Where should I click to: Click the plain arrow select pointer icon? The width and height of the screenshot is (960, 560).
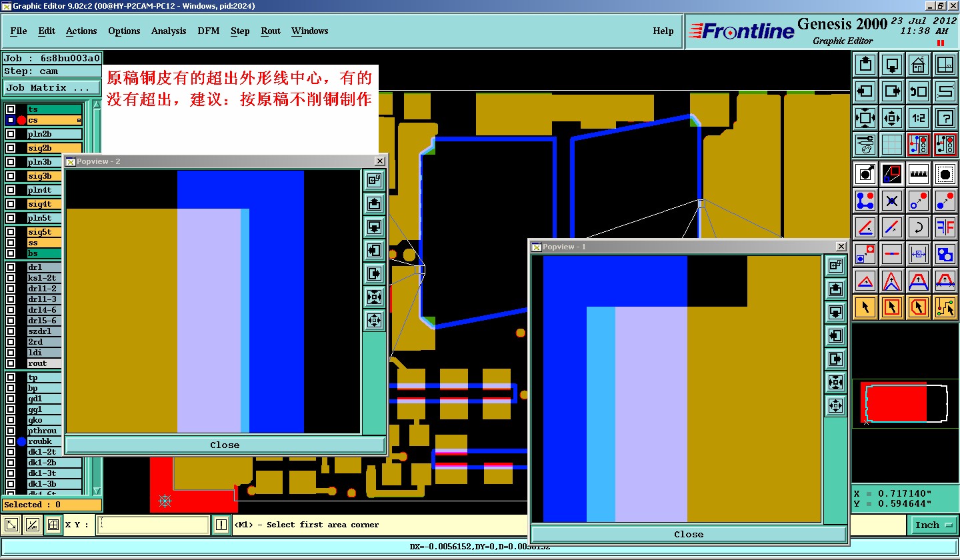pyautogui.click(x=865, y=307)
